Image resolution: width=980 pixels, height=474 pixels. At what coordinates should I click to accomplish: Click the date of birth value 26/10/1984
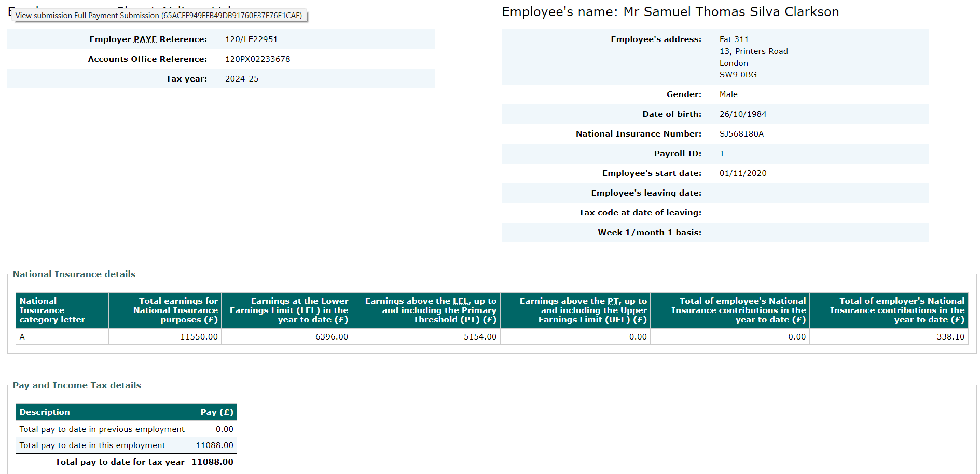pyautogui.click(x=742, y=114)
